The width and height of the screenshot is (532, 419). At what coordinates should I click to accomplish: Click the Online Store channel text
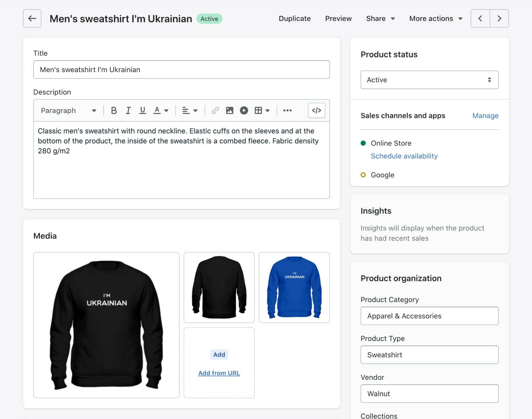[391, 143]
